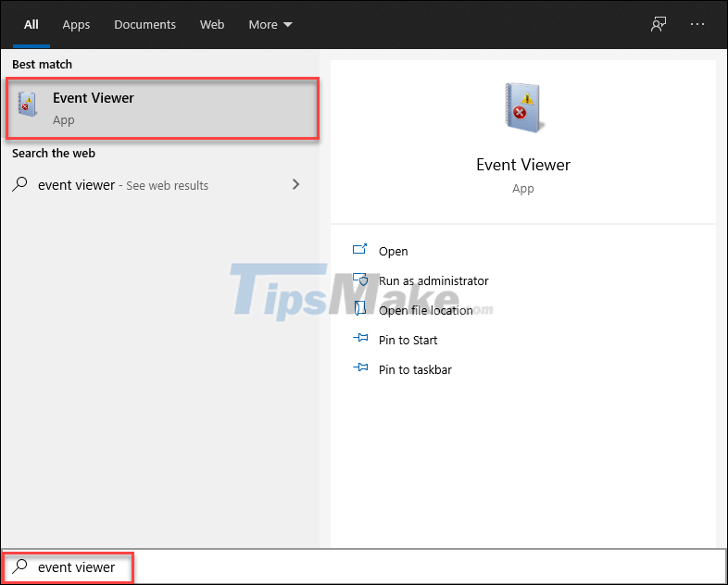Click the Open file location folder icon
The width and height of the screenshot is (728, 585).
tap(360, 308)
